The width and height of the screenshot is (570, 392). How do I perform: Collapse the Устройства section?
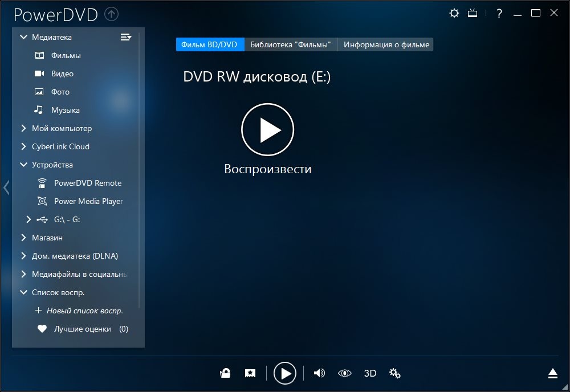pyautogui.click(x=23, y=165)
